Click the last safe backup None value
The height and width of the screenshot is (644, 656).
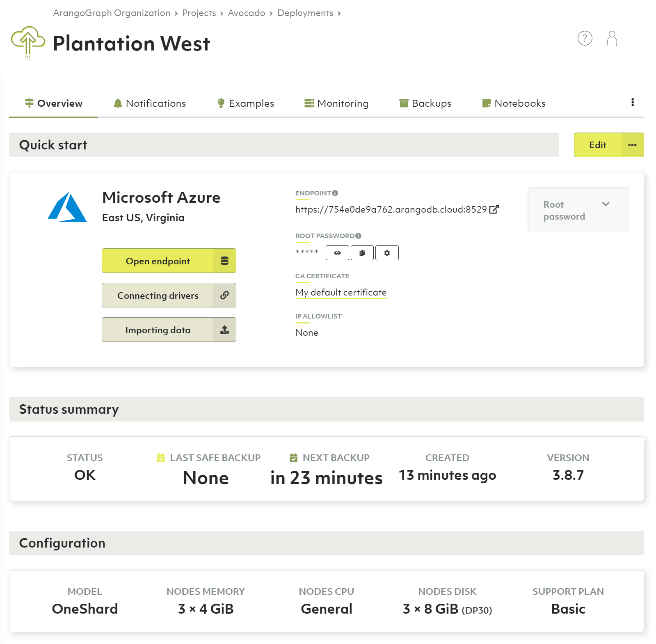tap(206, 478)
